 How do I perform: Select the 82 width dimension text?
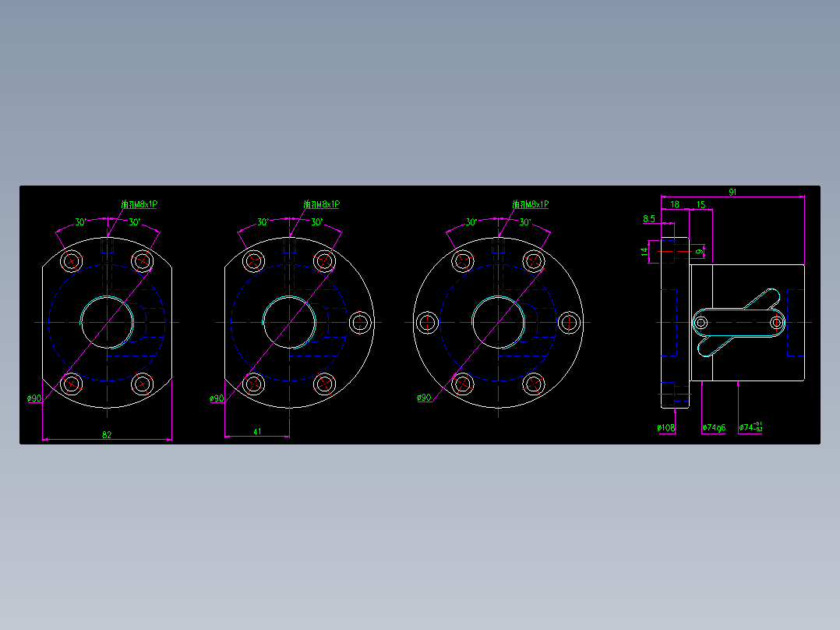[107, 434]
